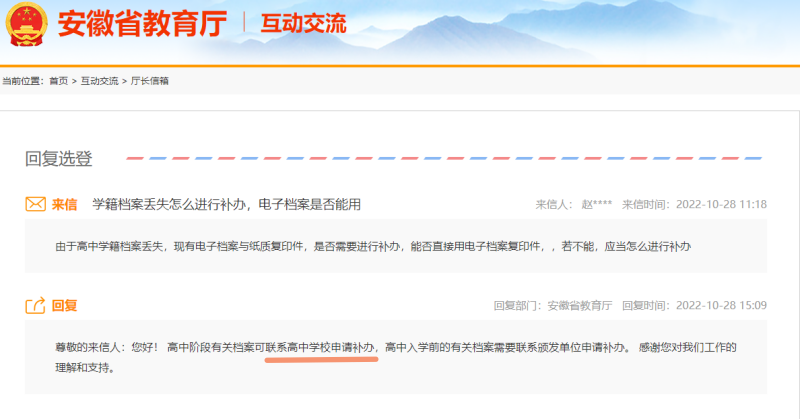The width and height of the screenshot is (800, 419).
Task: Click the sender name 赵****
Action: (596, 204)
